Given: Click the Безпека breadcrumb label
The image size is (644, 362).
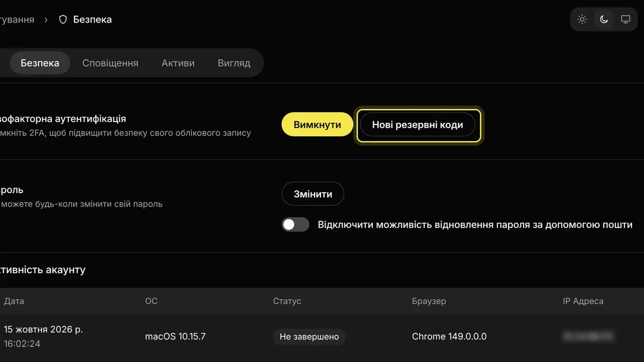Looking at the screenshot, I should (x=93, y=20).
